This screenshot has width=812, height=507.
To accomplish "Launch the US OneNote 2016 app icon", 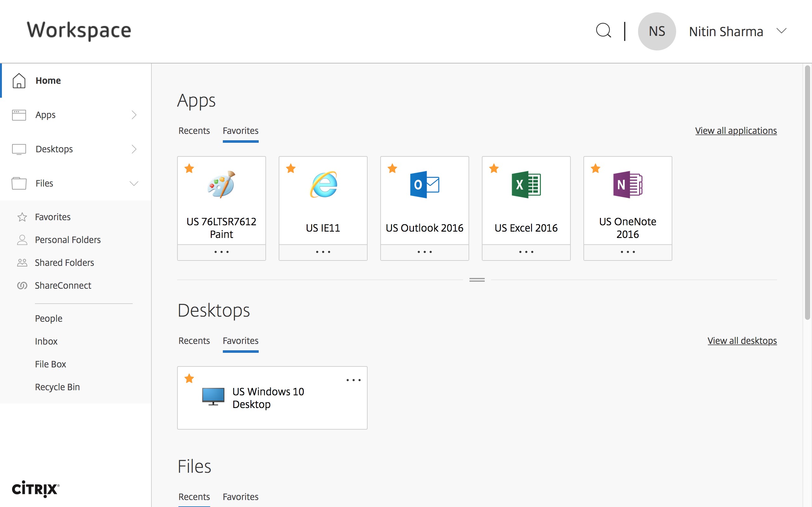I will click(x=628, y=184).
